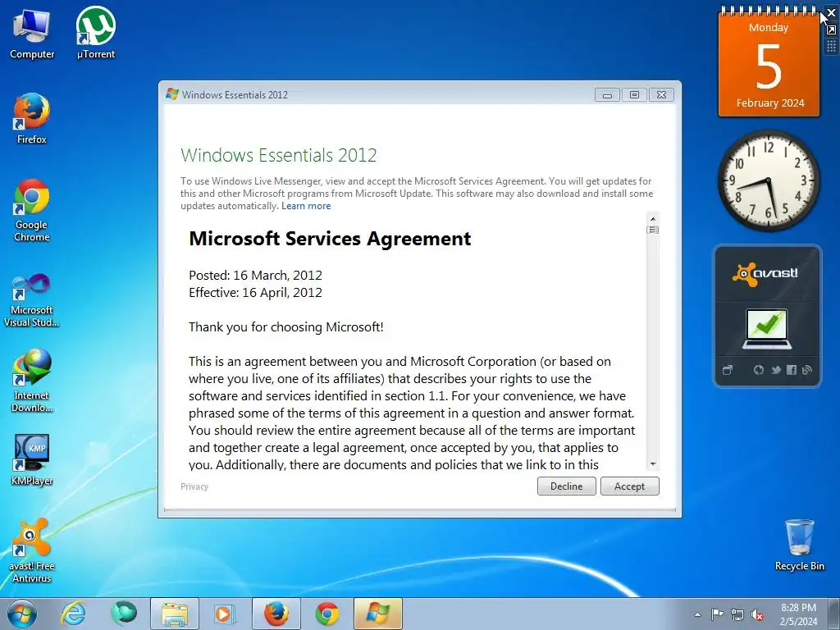Click the muted volume tray icon
Screen dimensions: 840x630
coord(757,615)
